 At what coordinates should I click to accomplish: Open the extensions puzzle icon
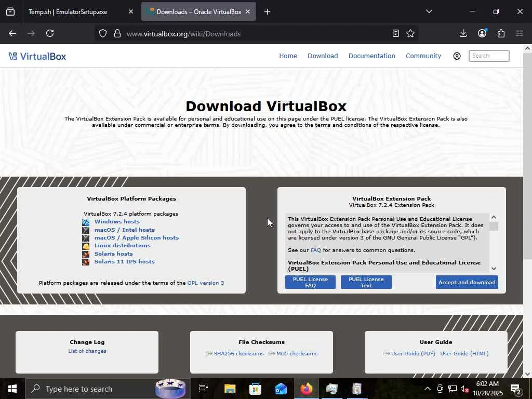click(501, 33)
